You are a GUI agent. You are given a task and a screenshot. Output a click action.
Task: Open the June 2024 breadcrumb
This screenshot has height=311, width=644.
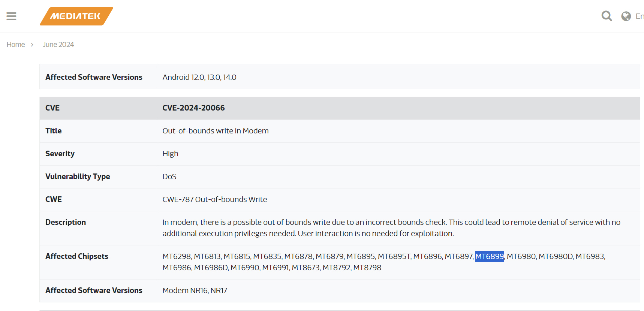(58, 45)
